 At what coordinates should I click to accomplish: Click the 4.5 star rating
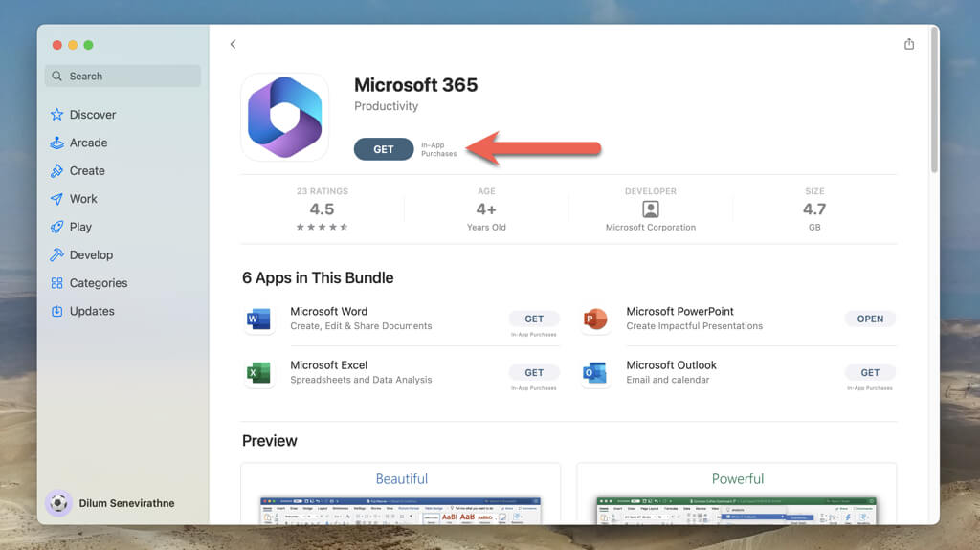pyautogui.click(x=322, y=209)
